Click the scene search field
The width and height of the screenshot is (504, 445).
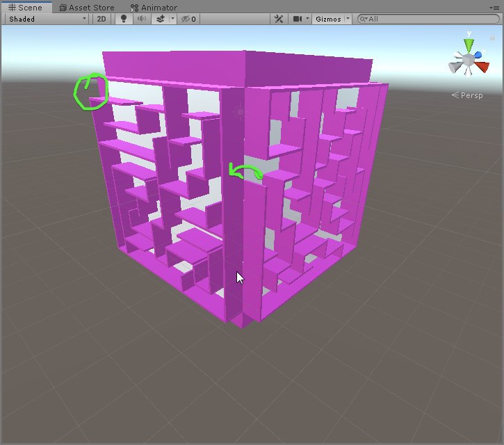tap(428, 19)
